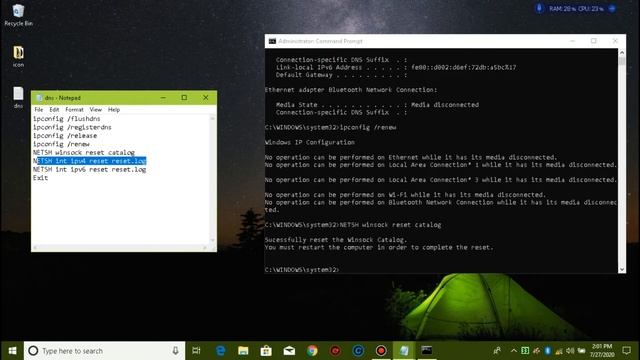Viewport: 640px width, 360px height.
Task: Click the screen recorder icon on taskbar
Action: coord(381,351)
